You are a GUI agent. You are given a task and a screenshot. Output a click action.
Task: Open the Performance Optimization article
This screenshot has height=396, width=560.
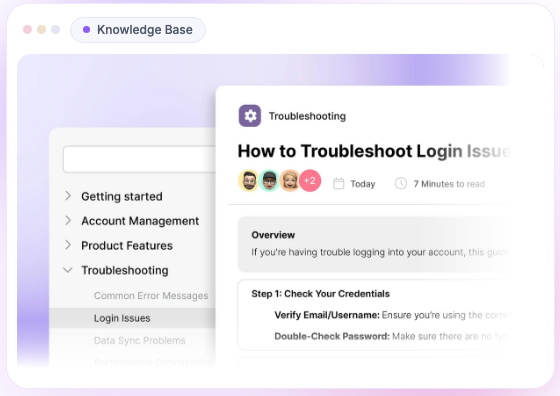tap(154, 362)
